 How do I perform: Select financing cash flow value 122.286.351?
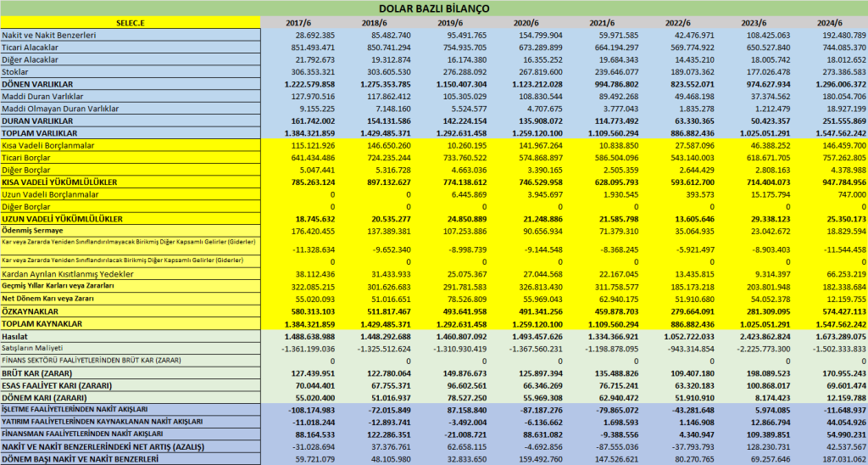388,434
